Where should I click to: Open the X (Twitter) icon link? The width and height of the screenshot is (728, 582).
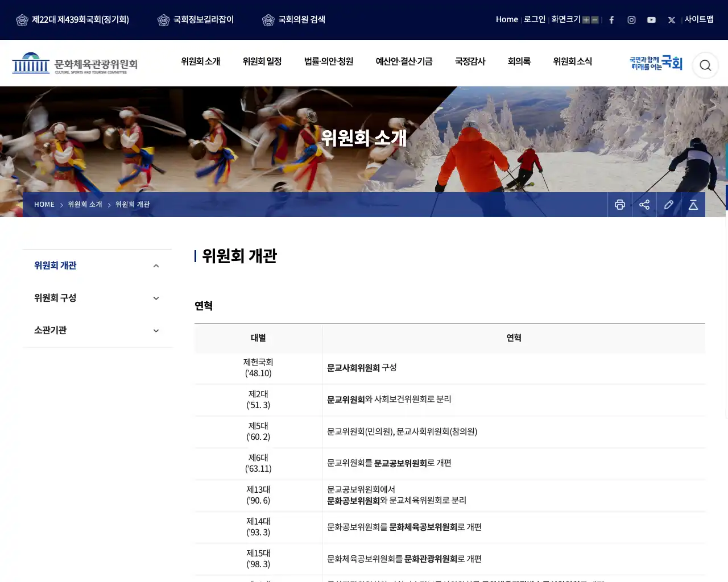coord(671,20)
